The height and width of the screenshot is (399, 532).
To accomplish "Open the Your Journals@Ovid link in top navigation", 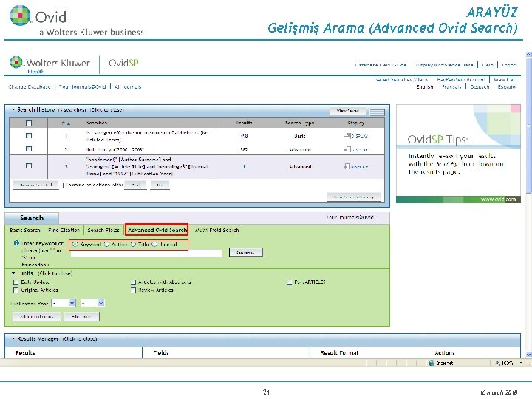I will 83,87.
